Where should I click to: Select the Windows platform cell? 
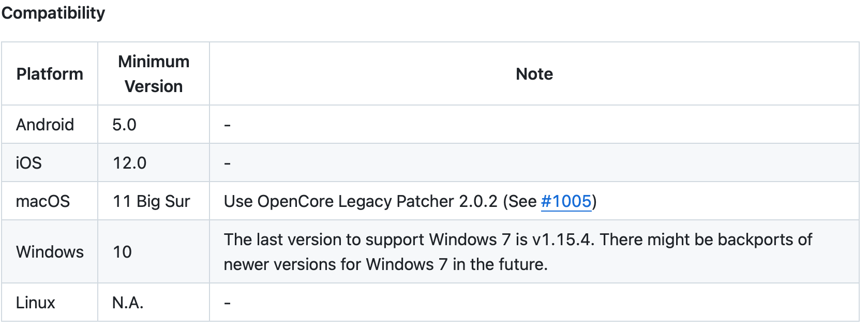[x=50, y=252]
